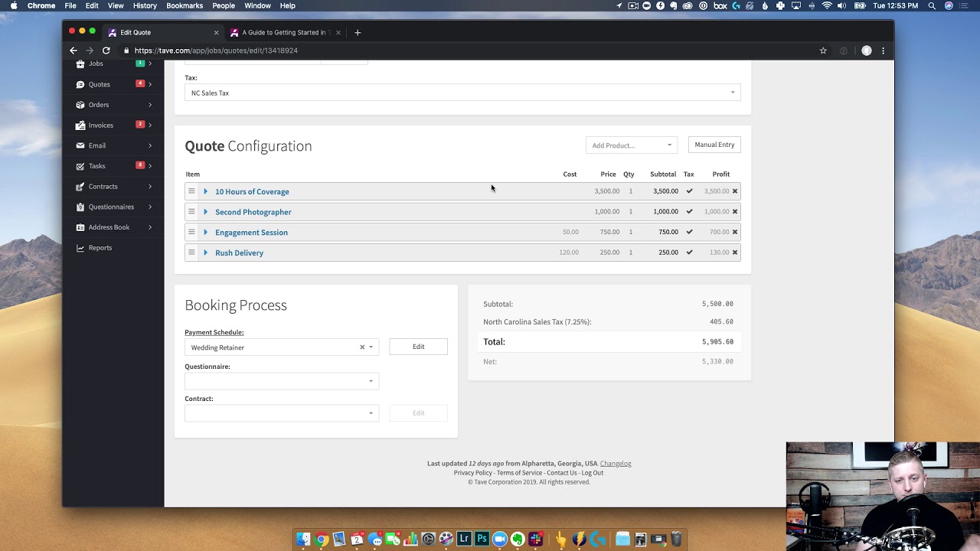Open the Payment Schedule dropdown
Image resolution: width=980 pixels, height=551 pixels.
[281, 347]
